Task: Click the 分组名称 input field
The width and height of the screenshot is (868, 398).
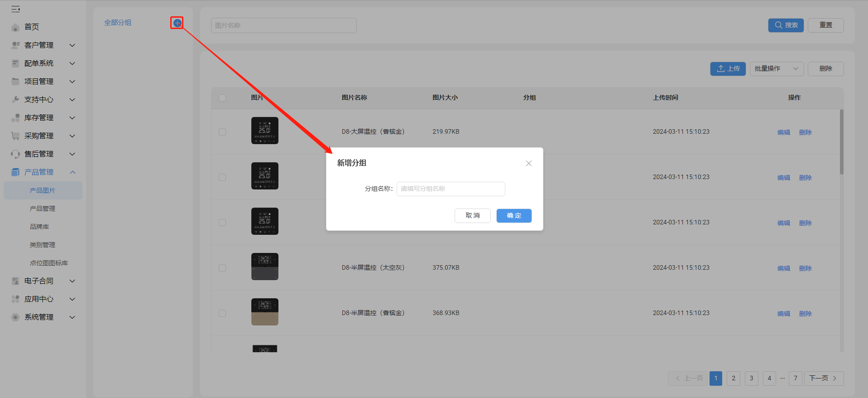Action: [x=451, y=189]
